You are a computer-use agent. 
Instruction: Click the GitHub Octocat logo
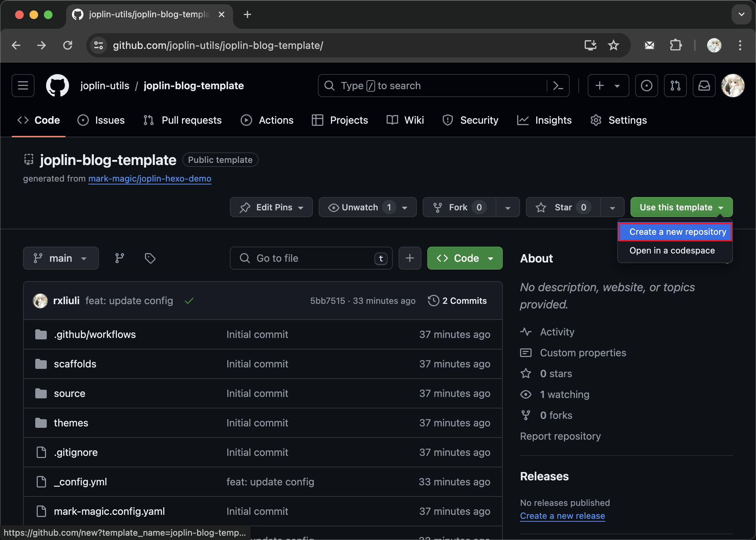click(x=58, y=86)
